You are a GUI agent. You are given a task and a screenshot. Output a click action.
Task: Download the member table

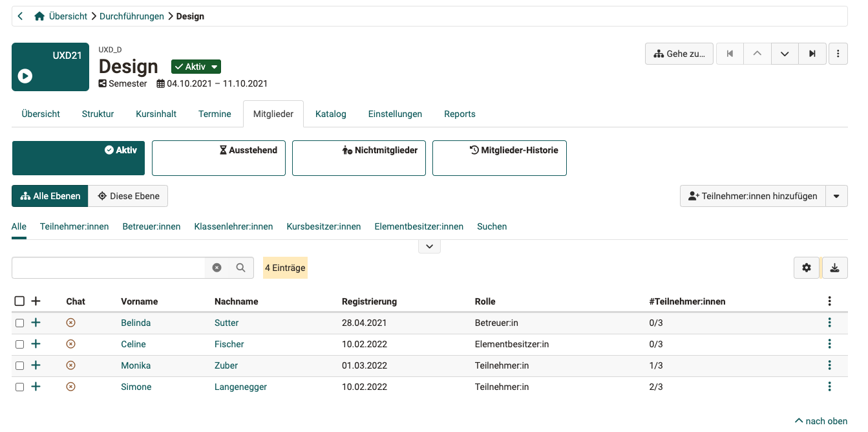click(x=835, y=268)
